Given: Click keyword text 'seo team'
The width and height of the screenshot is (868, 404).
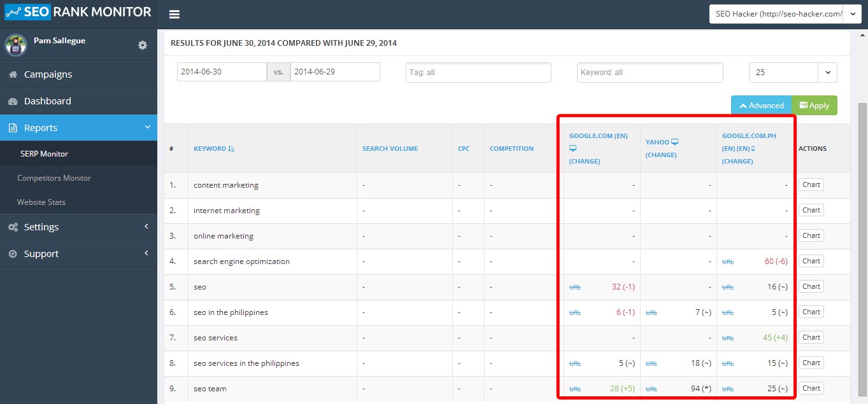Looking at the screenshot, I should click(210, 389).
